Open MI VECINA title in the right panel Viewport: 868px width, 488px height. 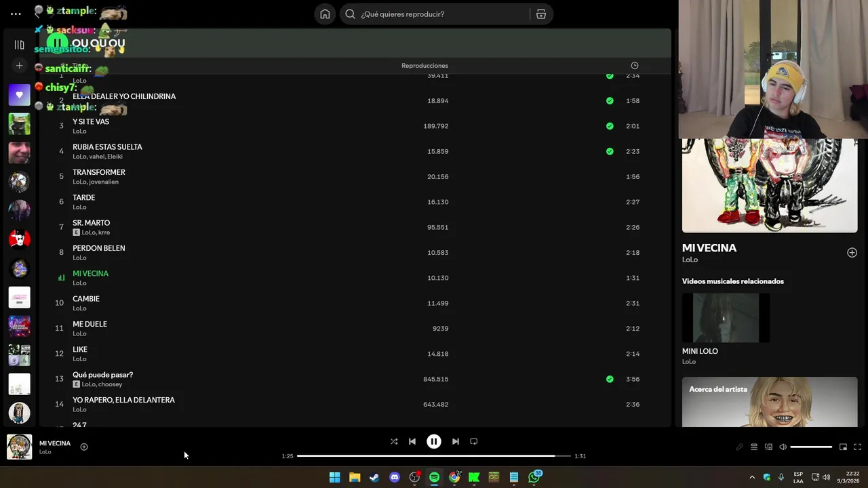709,248
